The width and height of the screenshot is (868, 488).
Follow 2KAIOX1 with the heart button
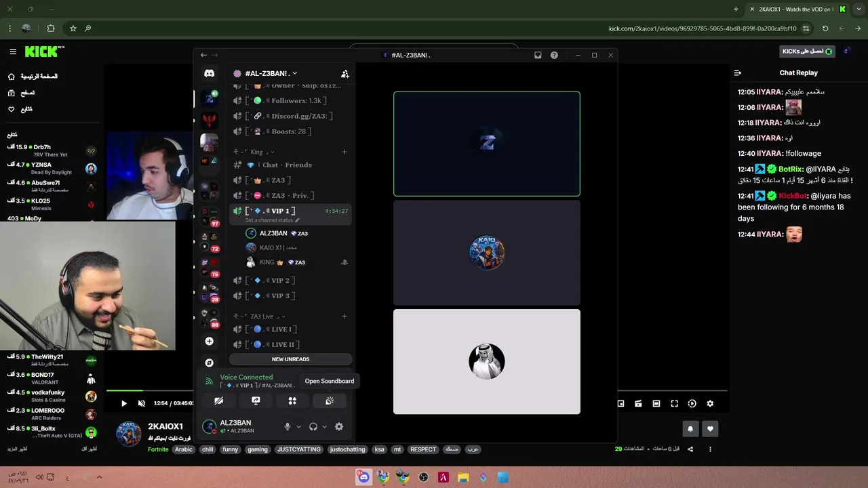click(710, 428)
